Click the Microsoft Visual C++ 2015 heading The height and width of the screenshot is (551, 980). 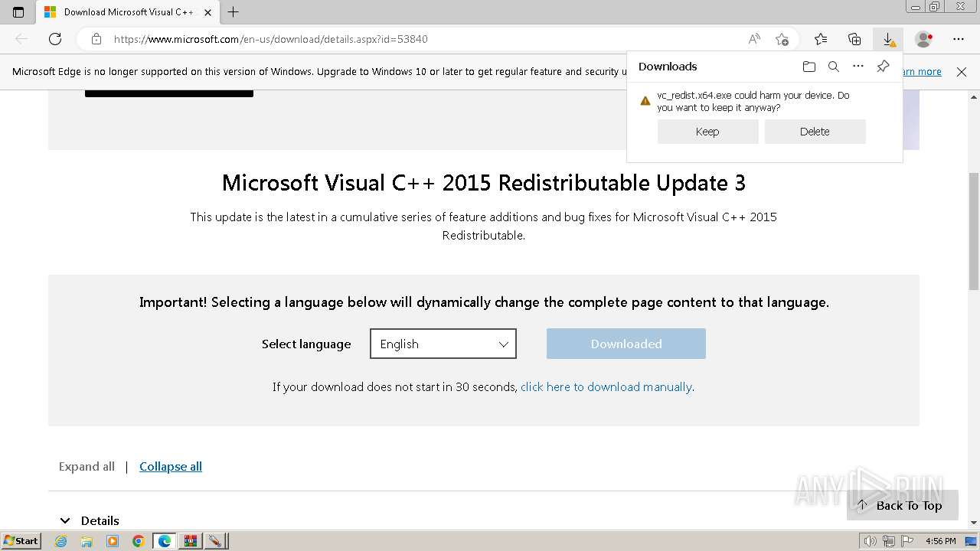pyautogui.click(x=483, y=183)
